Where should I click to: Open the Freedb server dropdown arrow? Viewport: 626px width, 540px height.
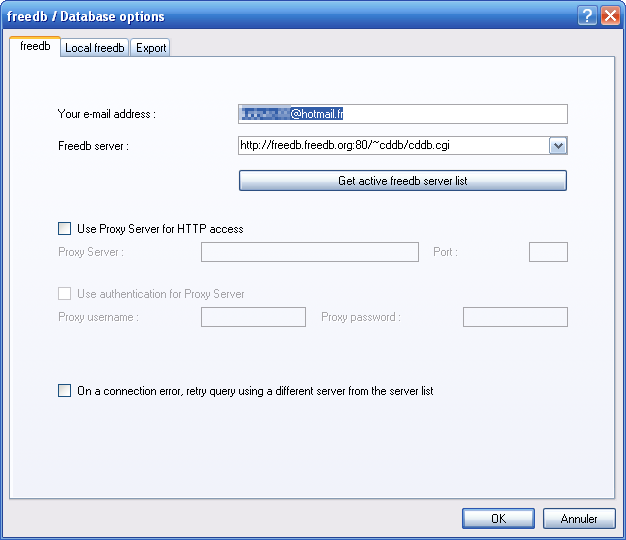tap(558, 146)
